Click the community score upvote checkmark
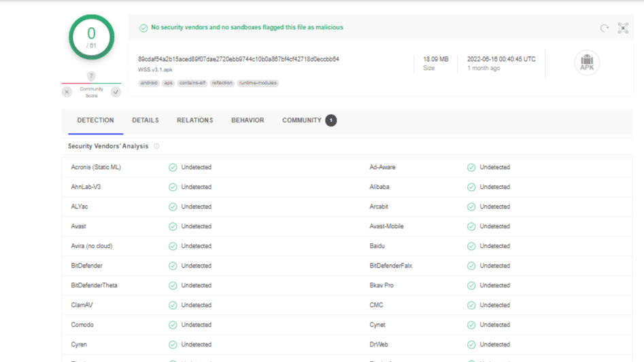Viewport: 644px width, 362px height. pyautogui.click(x=116, y=92)
